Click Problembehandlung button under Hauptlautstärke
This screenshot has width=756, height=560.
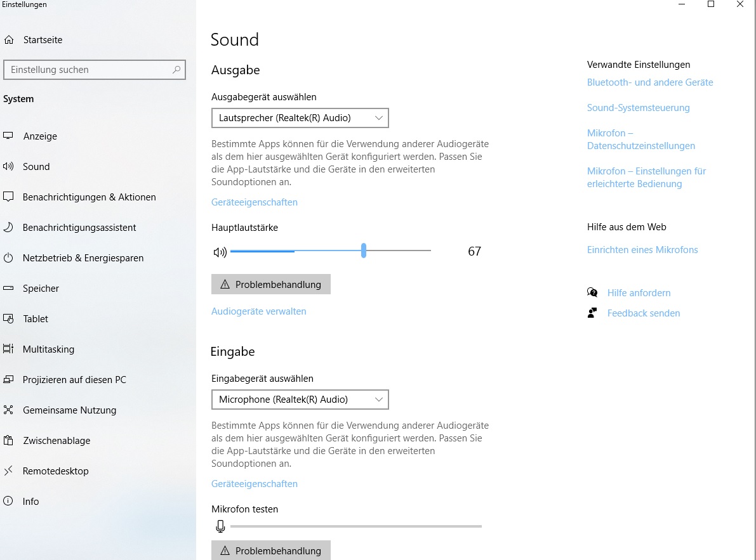click(x=271, y=284)
